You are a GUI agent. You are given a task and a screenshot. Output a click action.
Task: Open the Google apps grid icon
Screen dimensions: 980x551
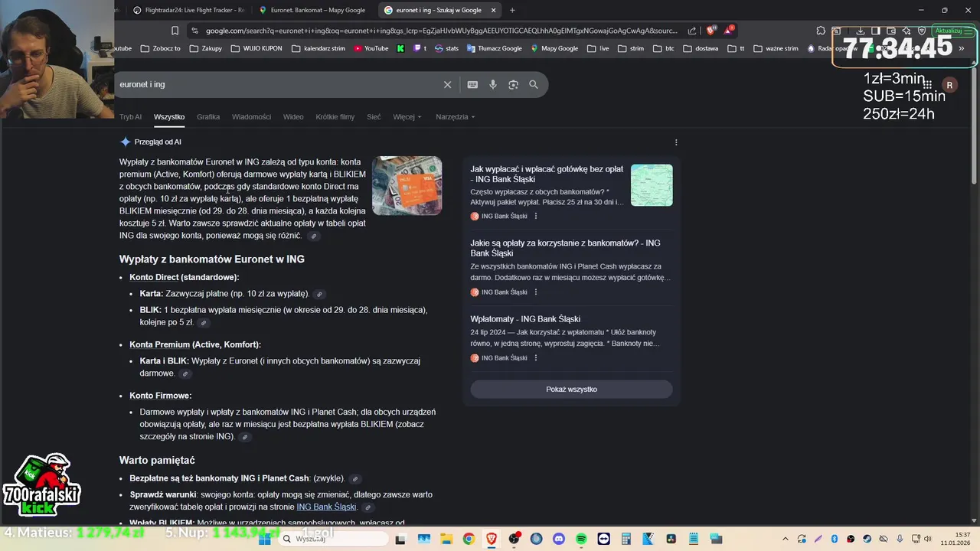(x=927, y=85)
